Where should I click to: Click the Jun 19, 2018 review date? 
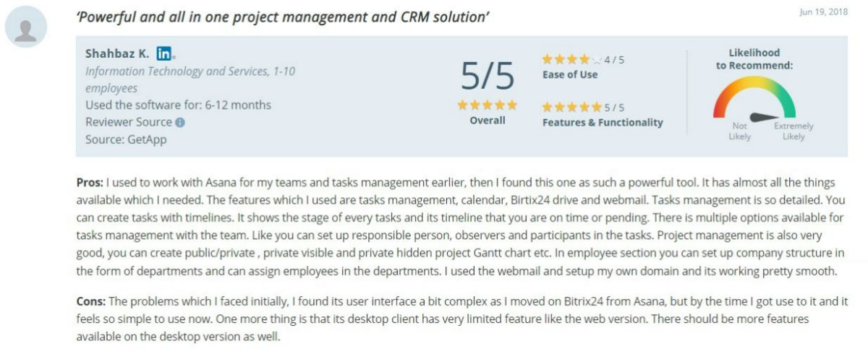click(824, 13)
